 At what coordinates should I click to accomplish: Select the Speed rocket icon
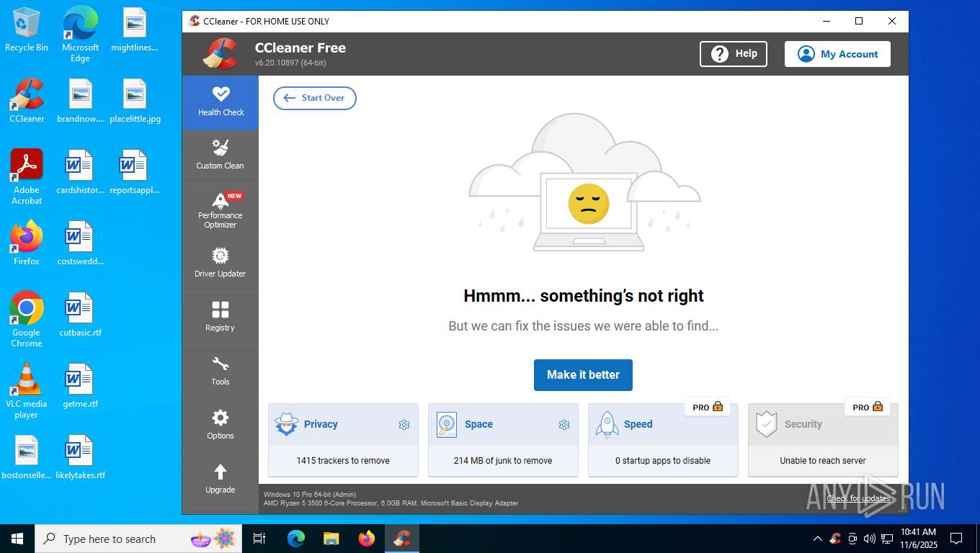coord(607,425)
